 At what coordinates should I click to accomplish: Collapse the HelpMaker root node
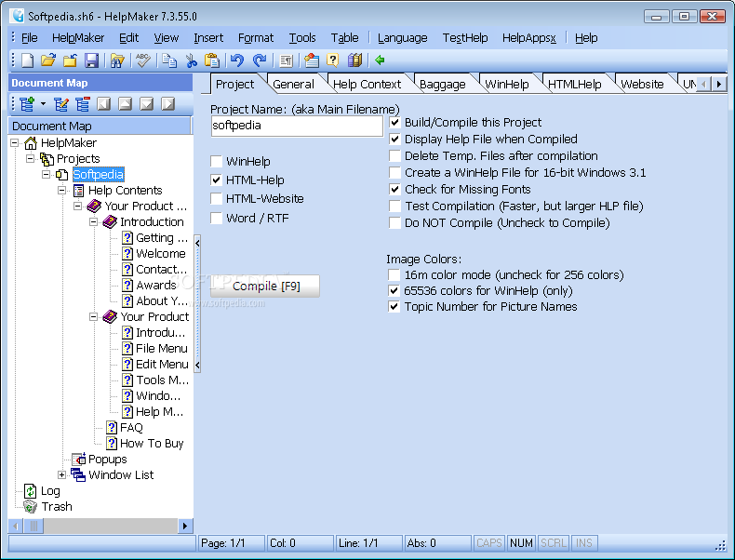[15, 142]
